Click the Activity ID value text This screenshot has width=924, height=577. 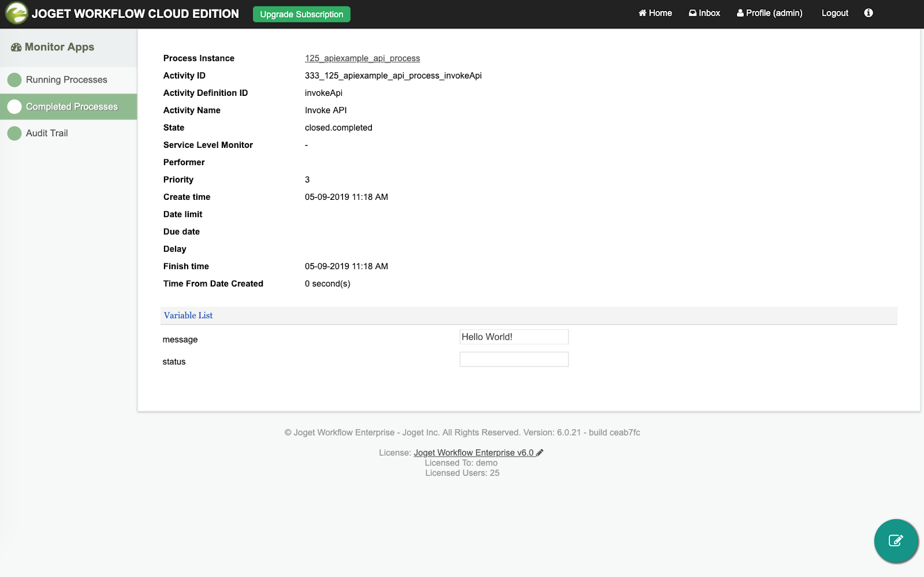(393, 76)
